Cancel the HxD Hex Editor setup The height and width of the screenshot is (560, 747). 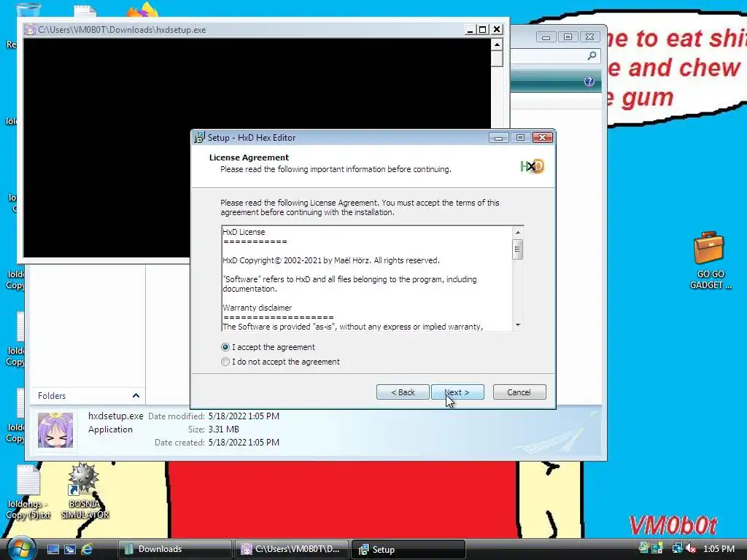pyautogui.click(x=519, y=392)
